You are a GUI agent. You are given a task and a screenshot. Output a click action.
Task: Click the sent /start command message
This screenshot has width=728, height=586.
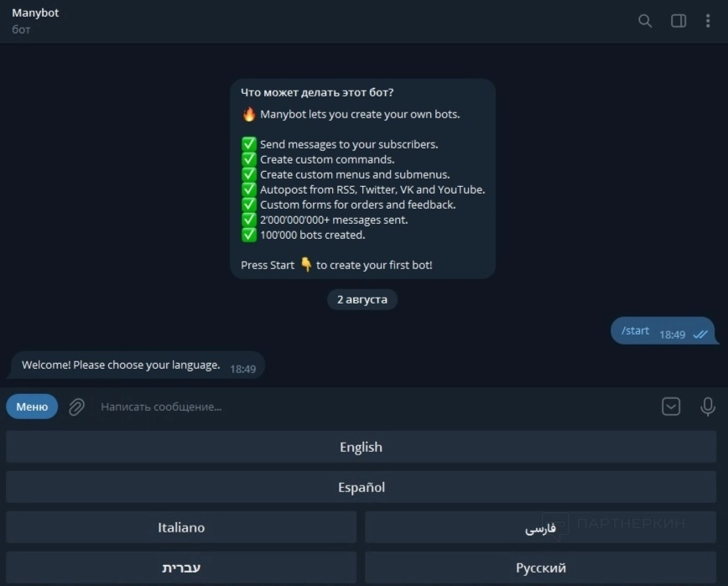coord(636,331)
